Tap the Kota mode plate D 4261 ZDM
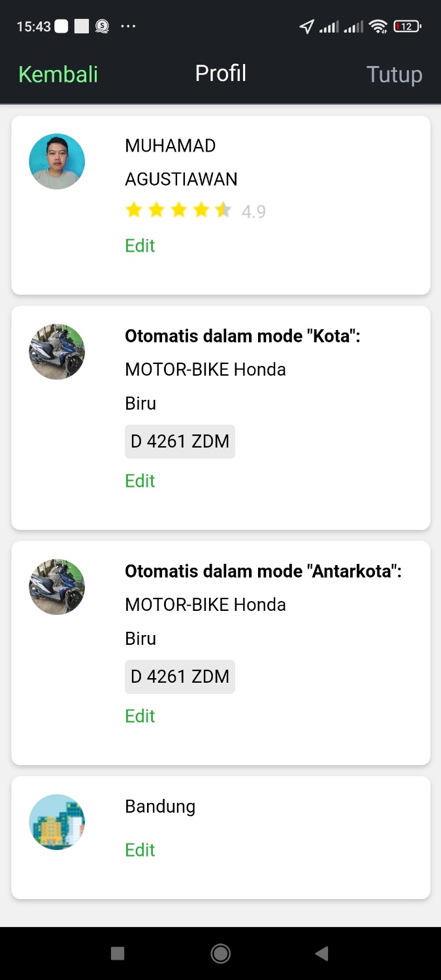Viewport: 441px width, 980px height. (x=180, y=442)
